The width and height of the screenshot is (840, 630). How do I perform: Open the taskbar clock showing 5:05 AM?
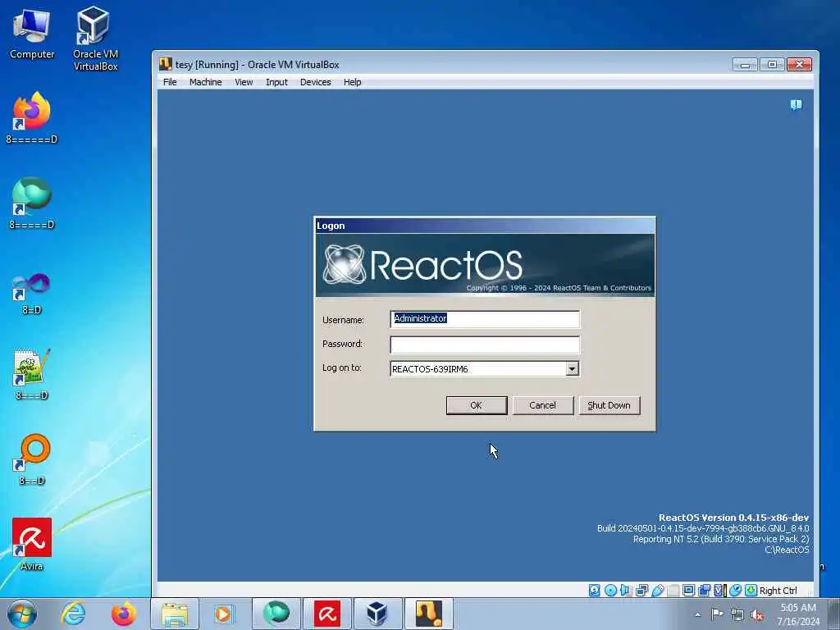[x=798, y=614]
